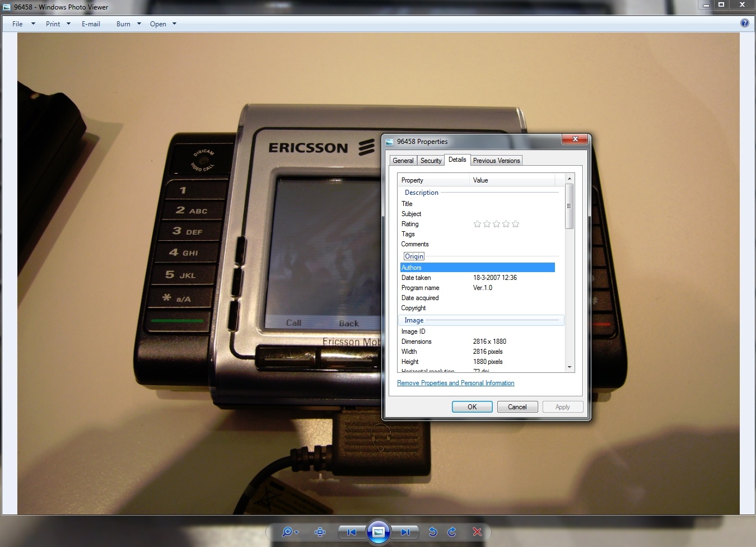Click the Subject property row
756x547 pixels.
click(x=477, y=214)
